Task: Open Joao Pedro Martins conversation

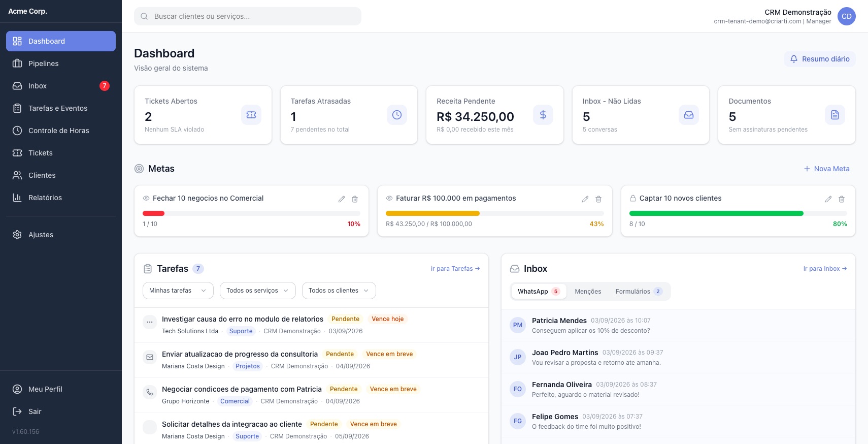Action: coord(678,357)
